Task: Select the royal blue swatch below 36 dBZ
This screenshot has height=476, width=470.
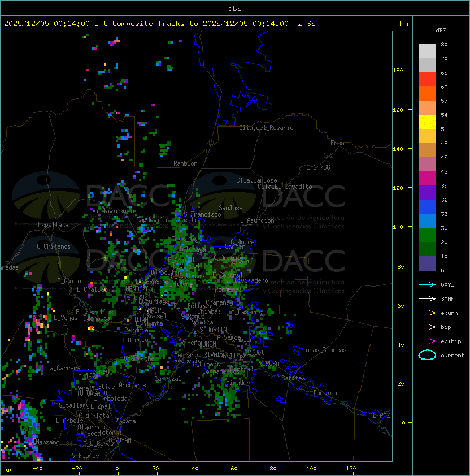Action: pyautogui.click(x=427, y=207)
